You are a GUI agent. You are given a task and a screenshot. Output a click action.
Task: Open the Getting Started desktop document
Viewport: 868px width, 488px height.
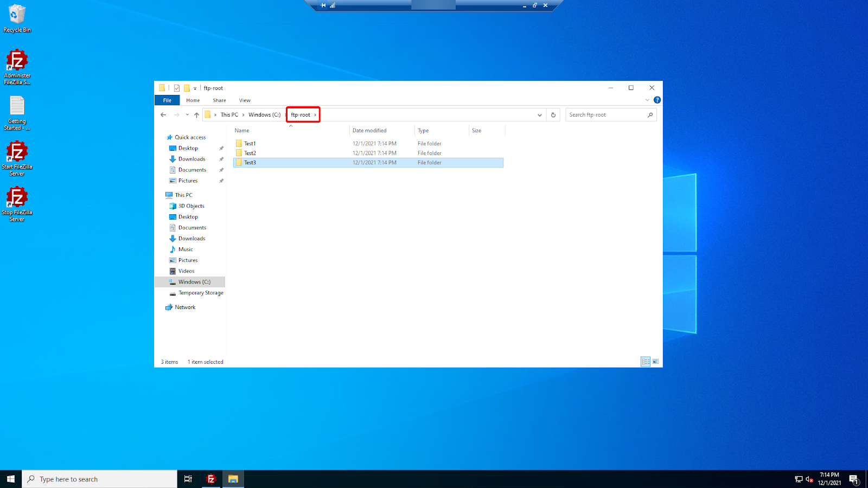17,113
